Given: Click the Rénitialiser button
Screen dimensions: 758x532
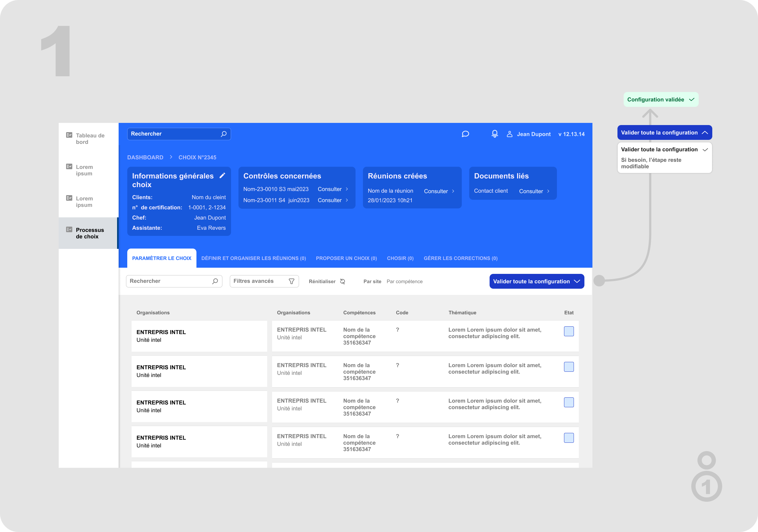Looking at the screenshot, I should [327, 282].
